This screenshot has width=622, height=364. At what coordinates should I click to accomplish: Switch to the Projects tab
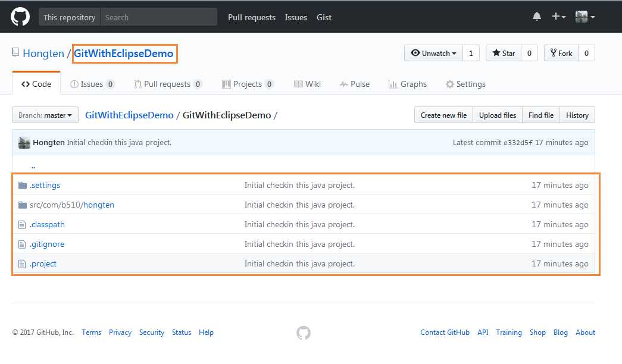click(248, 84)
